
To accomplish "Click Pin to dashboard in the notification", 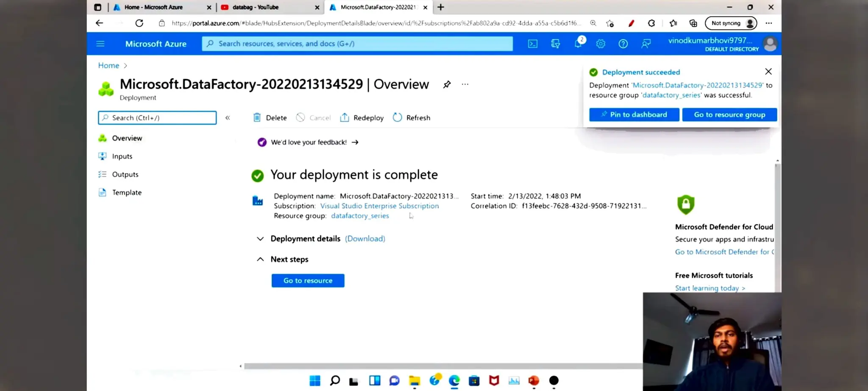I will 634,115.
